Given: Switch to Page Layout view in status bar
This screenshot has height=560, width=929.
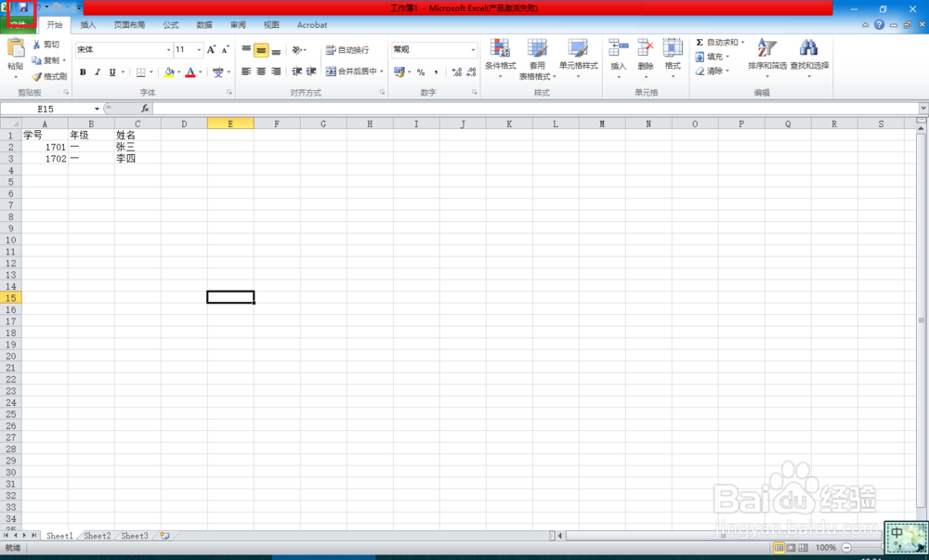Looking at the screenshot, I should click(x=791, y=548).
